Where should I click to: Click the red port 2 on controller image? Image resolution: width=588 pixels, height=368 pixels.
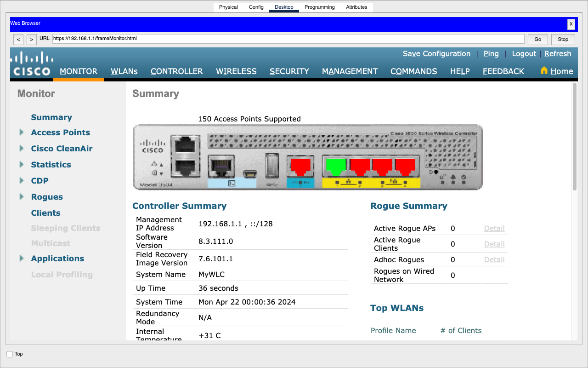tap(359, 167)
